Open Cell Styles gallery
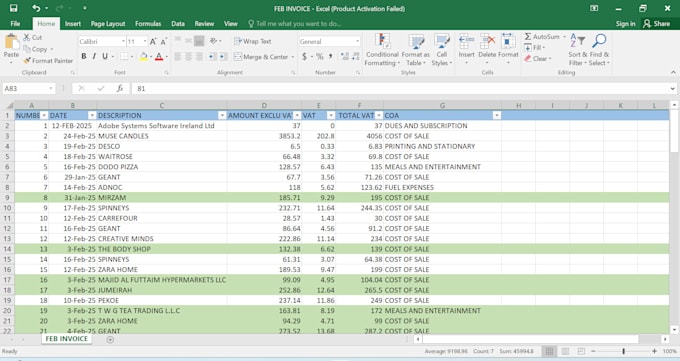Viewport: 680px width, 361px height. tap(441, 50)
